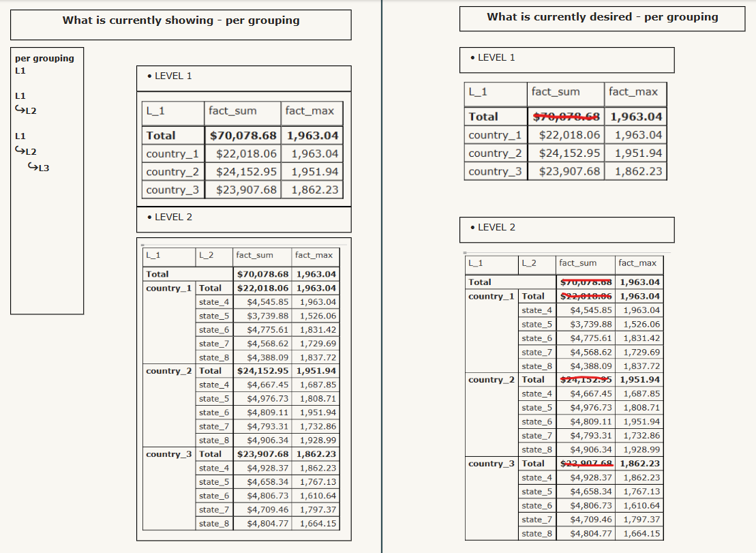Click the L_1 header in left Level 1 table
Viewport: 756px width, 553px height.
pyautogui.click(x=155, y=111)
